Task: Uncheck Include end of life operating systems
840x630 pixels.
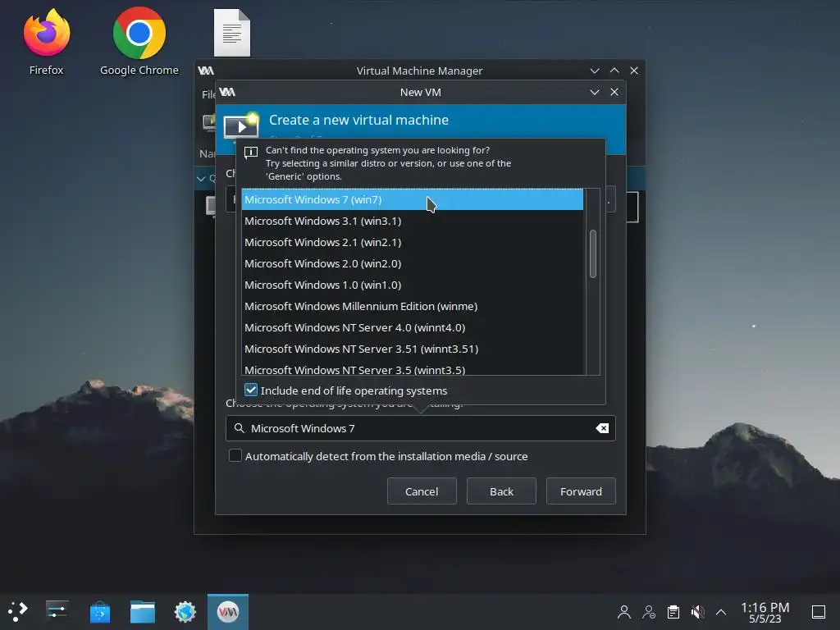Action: (251, 390)
